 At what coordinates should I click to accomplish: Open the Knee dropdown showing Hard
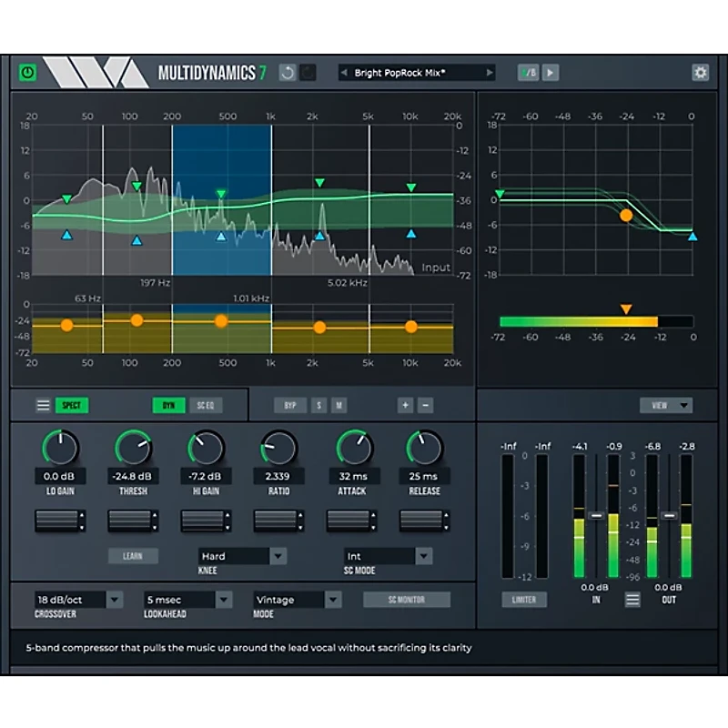(x=242, y=556)
